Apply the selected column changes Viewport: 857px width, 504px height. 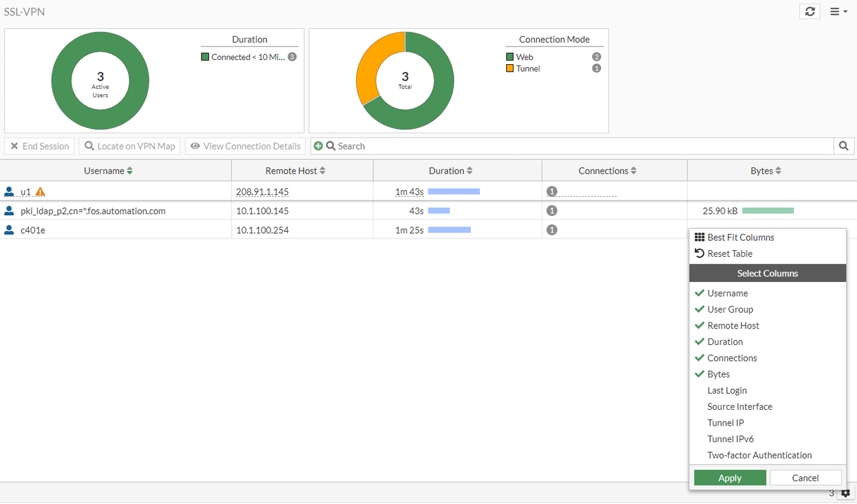[x=729, y=477]
